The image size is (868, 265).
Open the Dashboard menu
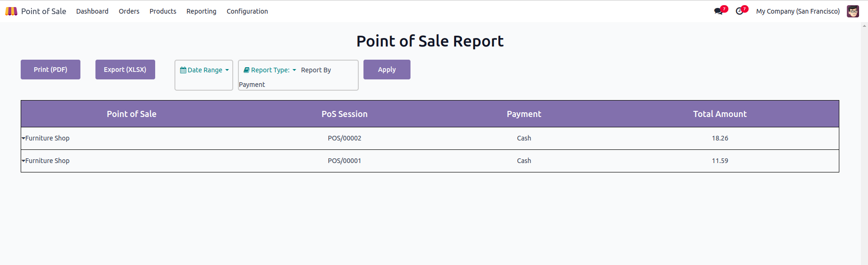92,11
